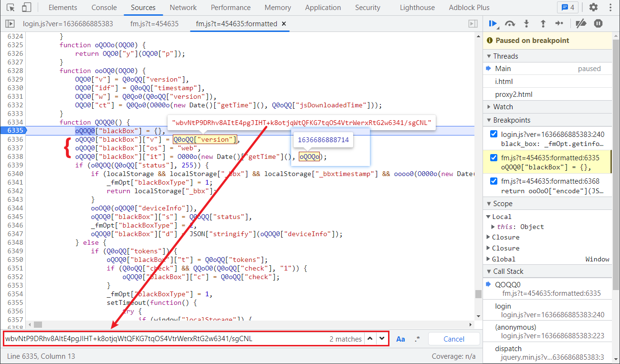Step out of the current function
This screenshot has width=620, height=364.
[x=543, y=23]
